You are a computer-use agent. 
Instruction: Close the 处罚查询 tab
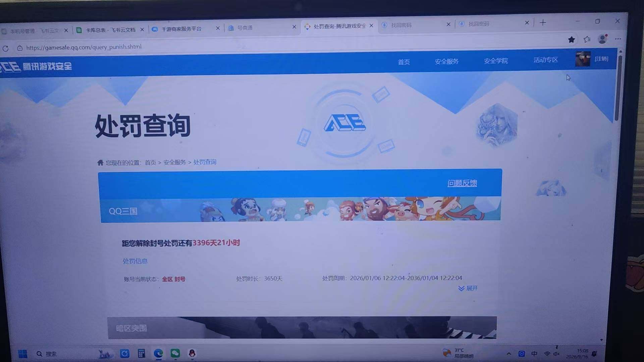coord(371,25)
